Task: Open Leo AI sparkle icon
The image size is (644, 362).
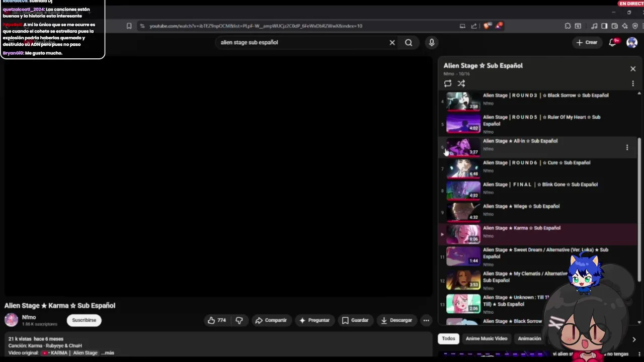Action: [625, 26]
